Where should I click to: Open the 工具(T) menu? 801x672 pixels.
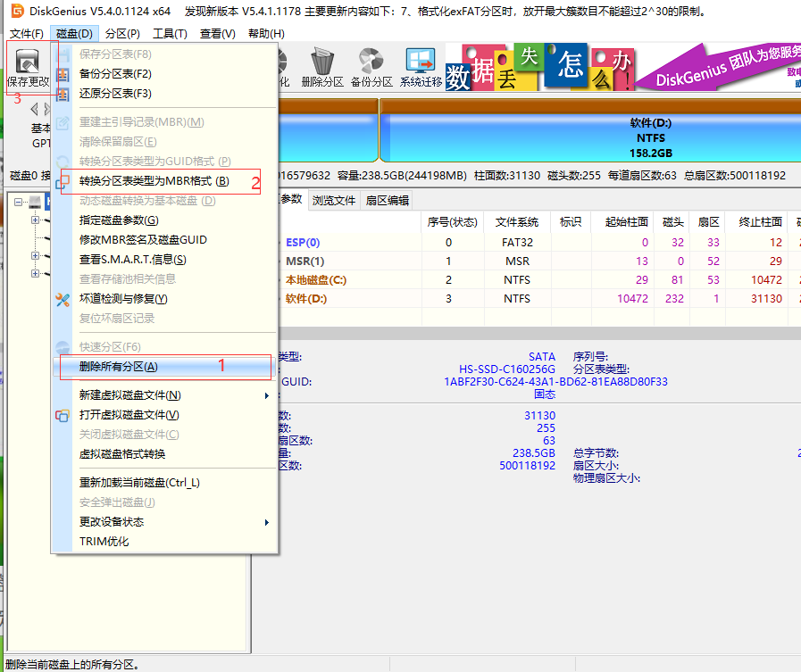(170, 34)
